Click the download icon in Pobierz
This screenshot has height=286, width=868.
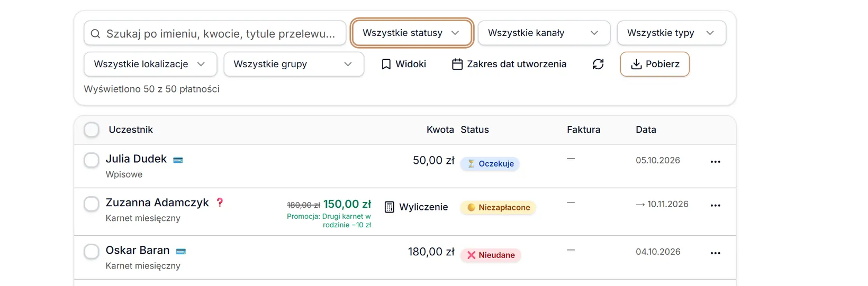[x=636, y=64]
